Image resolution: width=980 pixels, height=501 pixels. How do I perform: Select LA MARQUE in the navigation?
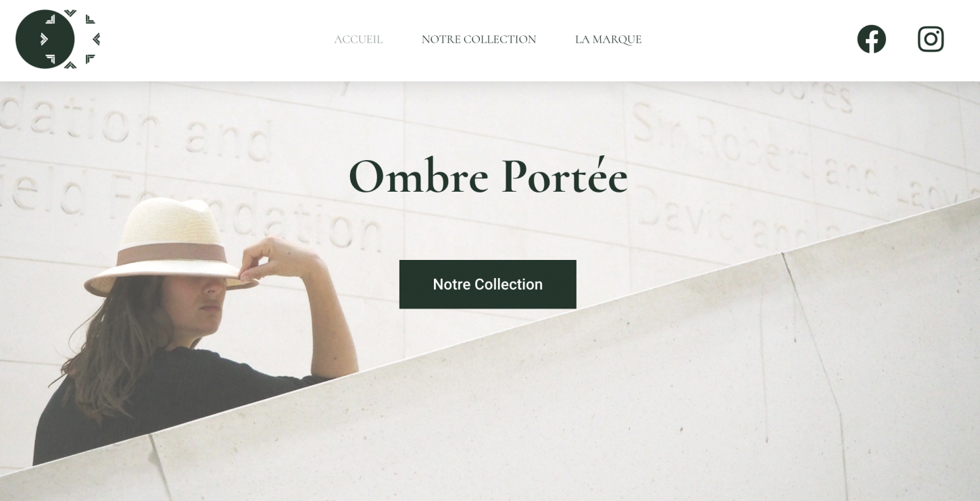[608, 39]
